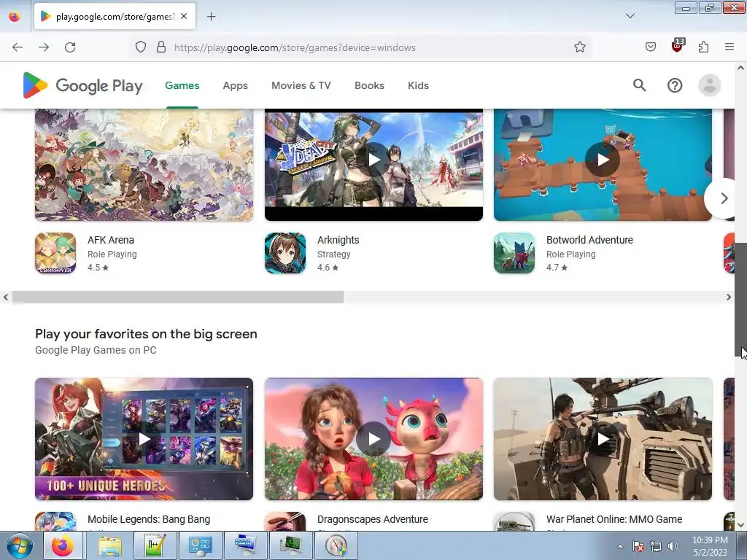Open the Windows Start button
This screenshot has height=560, width=747.
point(20,545)
